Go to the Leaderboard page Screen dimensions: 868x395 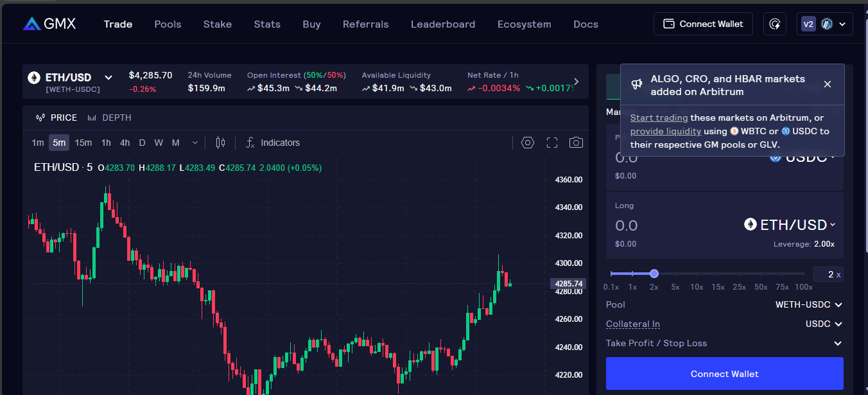443,24
